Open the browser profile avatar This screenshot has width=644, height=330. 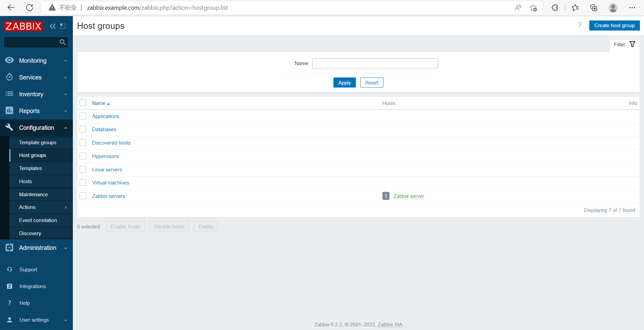pos(613,8)
